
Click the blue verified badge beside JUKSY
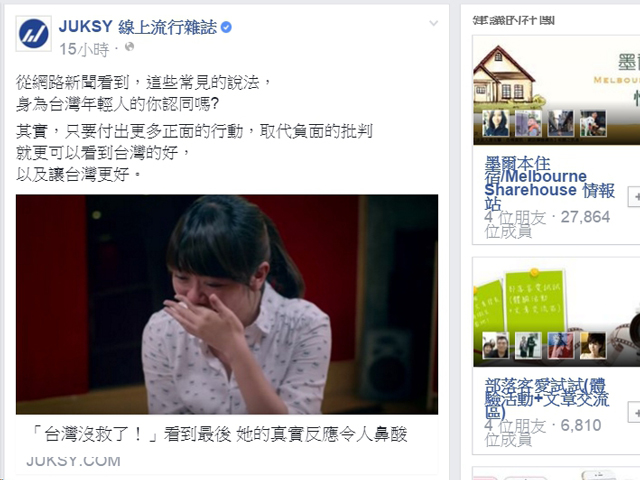coord(226,27)
